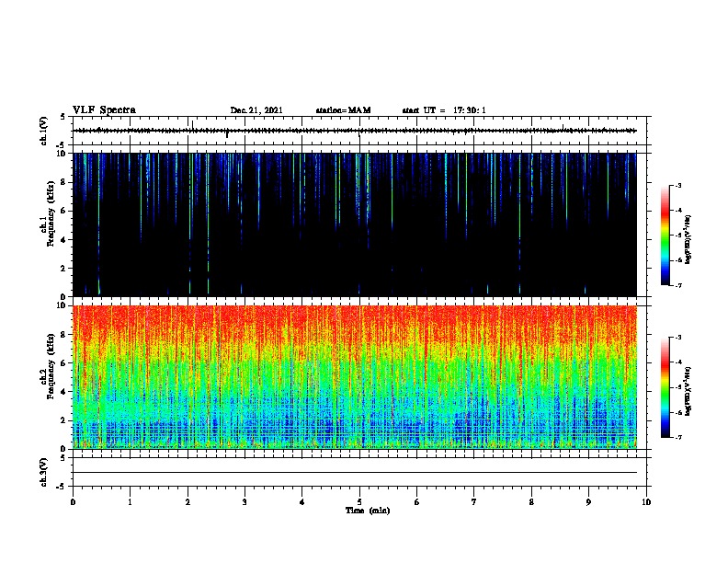
Task: Click the "VLF Spectra" plot title
Action: coord(104,110)
